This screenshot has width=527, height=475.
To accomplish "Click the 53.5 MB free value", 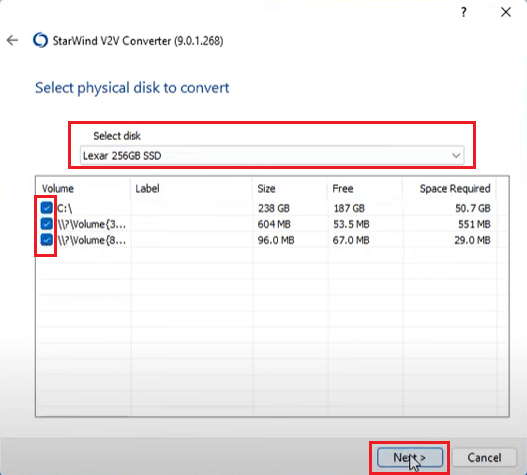I will coord(351,224).
